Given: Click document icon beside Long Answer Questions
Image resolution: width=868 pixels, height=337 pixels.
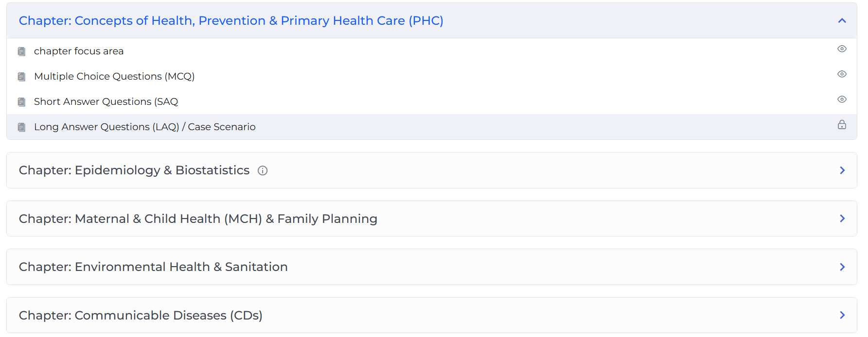Looking at the screenshot, I should (x=21, y=127).
